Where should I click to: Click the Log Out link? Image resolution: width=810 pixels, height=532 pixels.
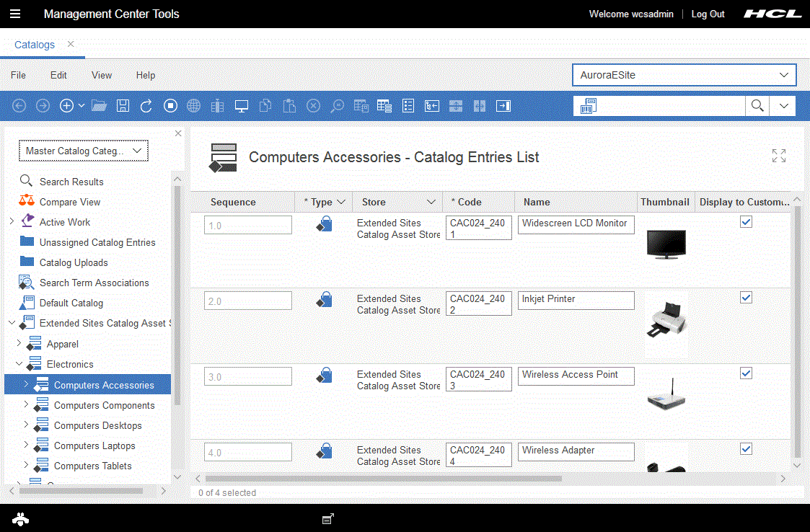tap(708, 14)
